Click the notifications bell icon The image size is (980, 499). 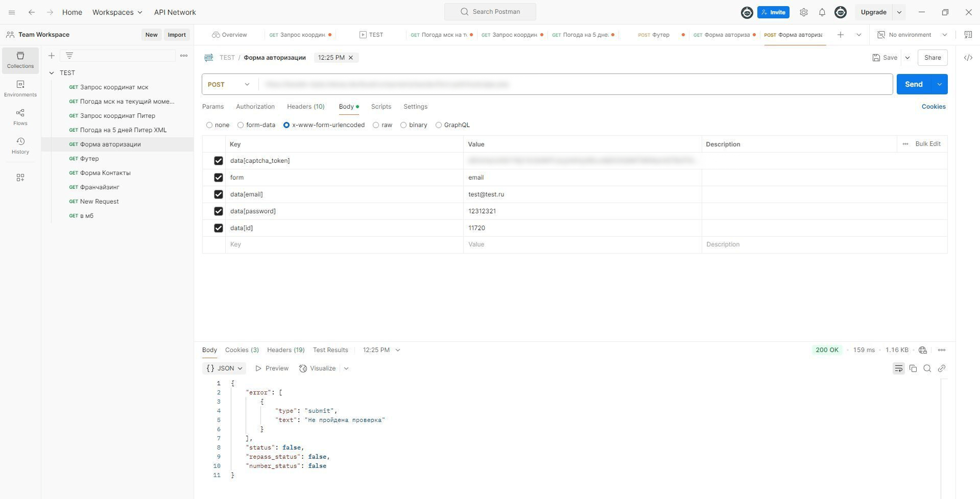tap(822, 12)
